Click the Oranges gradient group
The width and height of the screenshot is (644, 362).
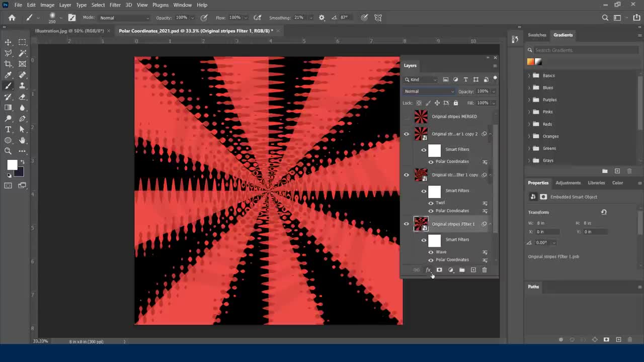(x=550, y=136)
